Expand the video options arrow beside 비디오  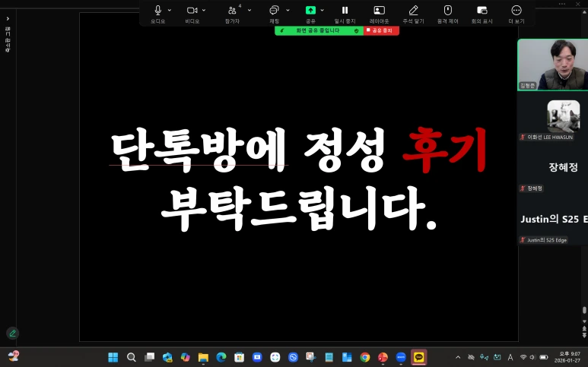(x=204, y=10)
